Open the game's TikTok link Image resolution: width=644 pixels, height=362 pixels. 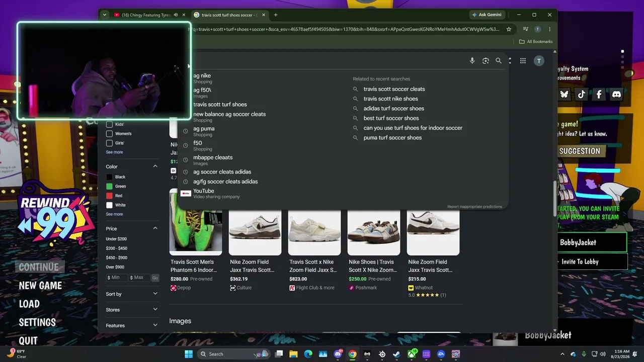point(582,94)
